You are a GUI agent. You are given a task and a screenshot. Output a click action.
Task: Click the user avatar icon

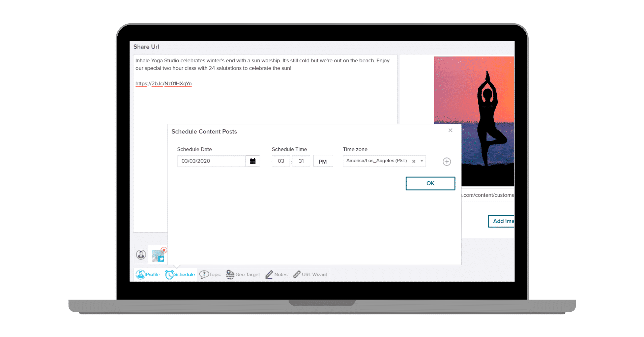141,254
